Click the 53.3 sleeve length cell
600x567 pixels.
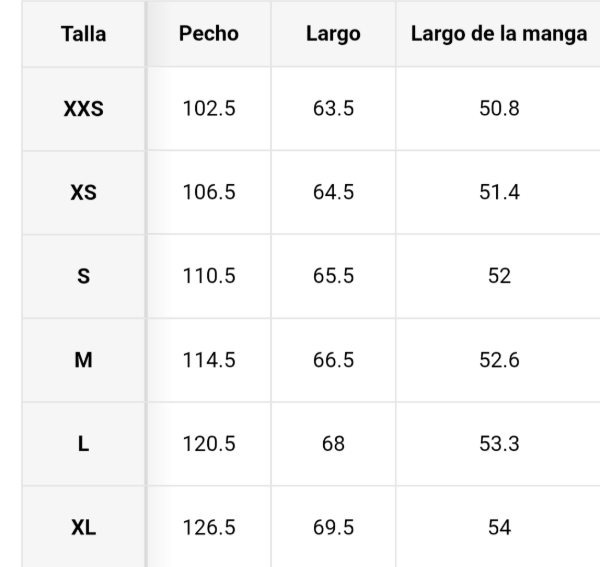tap(499, 444)
